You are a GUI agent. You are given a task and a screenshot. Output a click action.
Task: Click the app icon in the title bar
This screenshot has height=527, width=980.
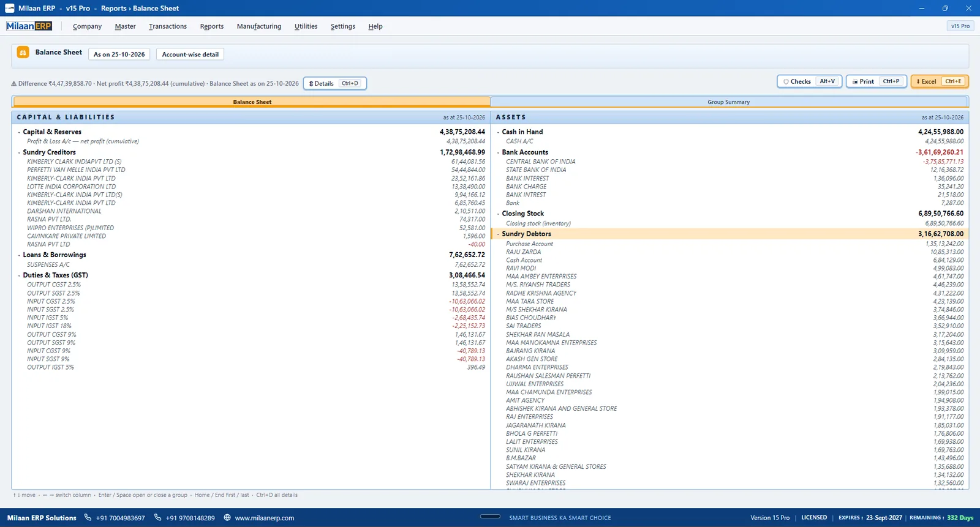[x=9, y=8]
